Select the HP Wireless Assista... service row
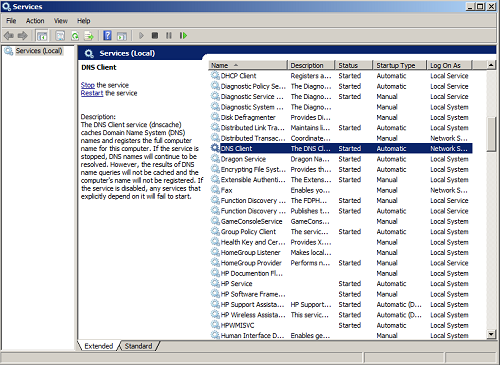 pos(341,315)
